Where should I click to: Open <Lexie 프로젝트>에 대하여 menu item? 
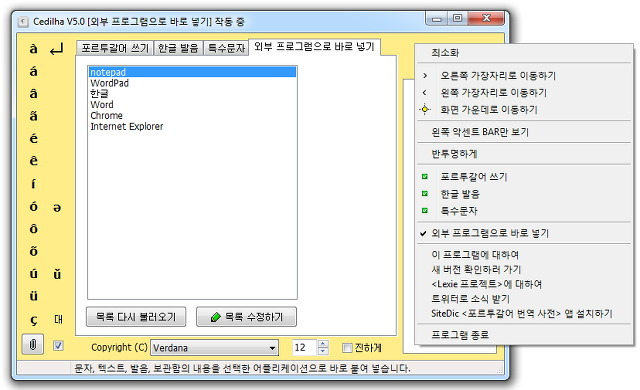(x=524, y=284)
